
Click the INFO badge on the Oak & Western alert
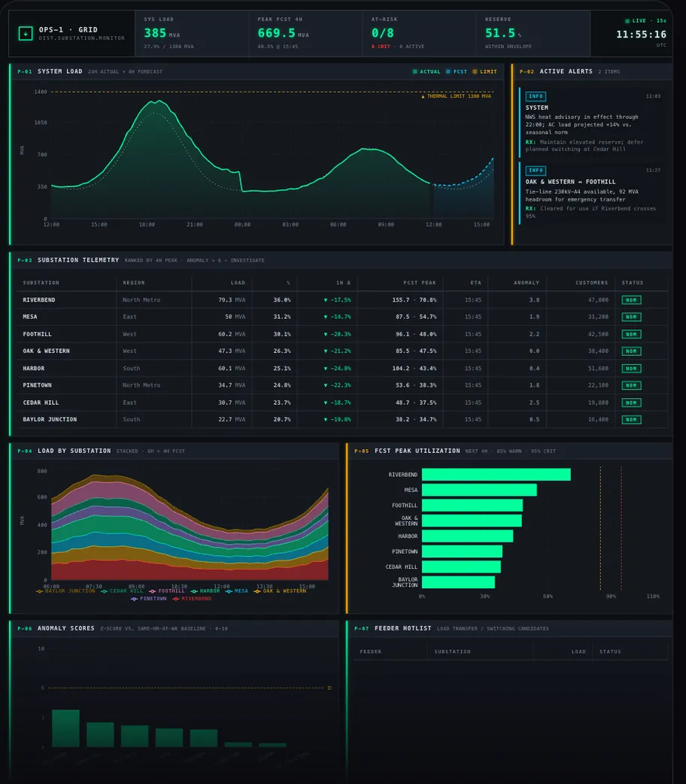coord(536,171)
